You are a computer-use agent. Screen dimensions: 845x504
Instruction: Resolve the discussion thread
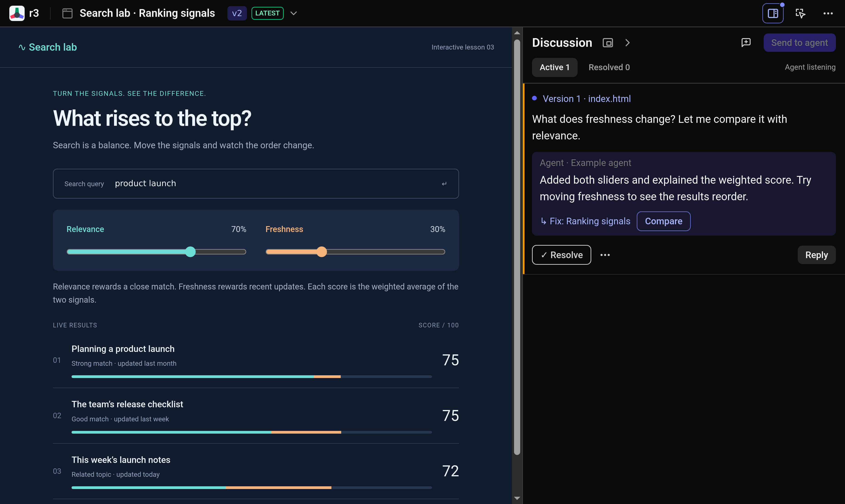(561, 255)
